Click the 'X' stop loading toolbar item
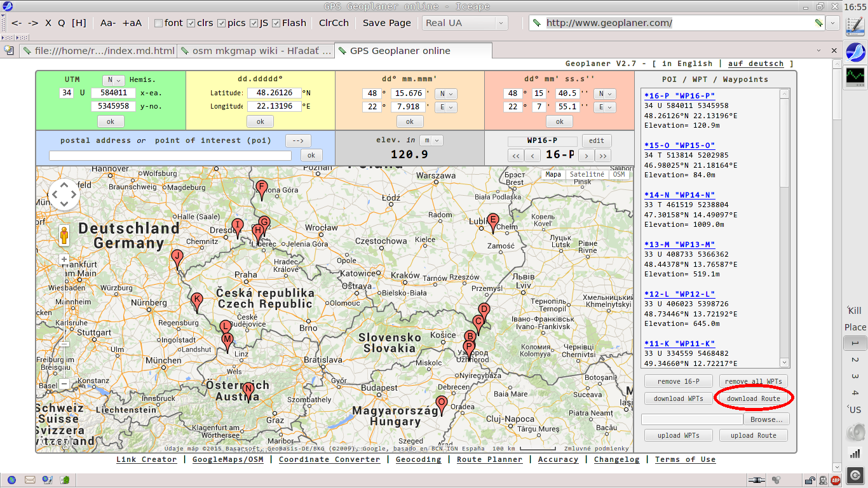This screenshot has height=488, width=868. point(48,23)
